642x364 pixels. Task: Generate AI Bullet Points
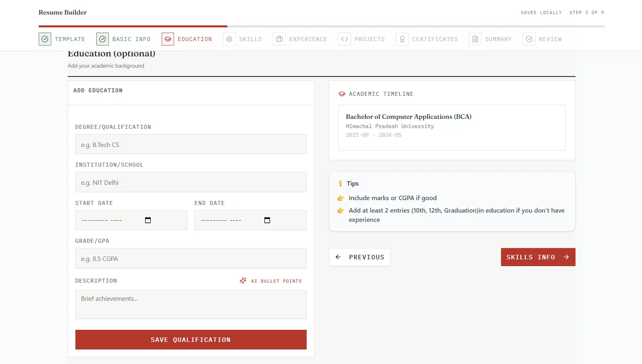pos(271,281)
